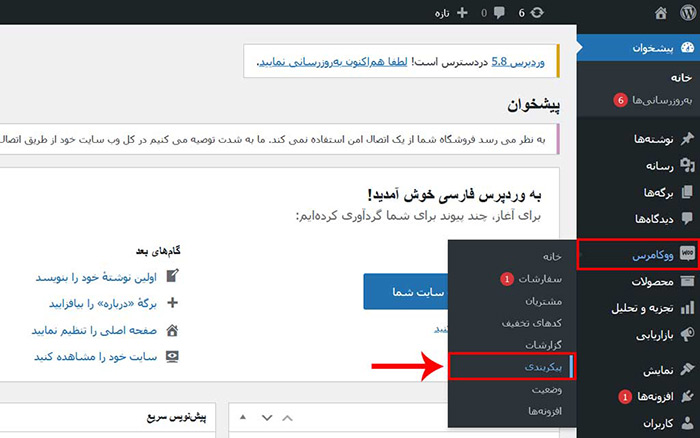Click the نمایش appearance brush icon
The width and height of the screenshot is (700, 438).
(688, 370)
